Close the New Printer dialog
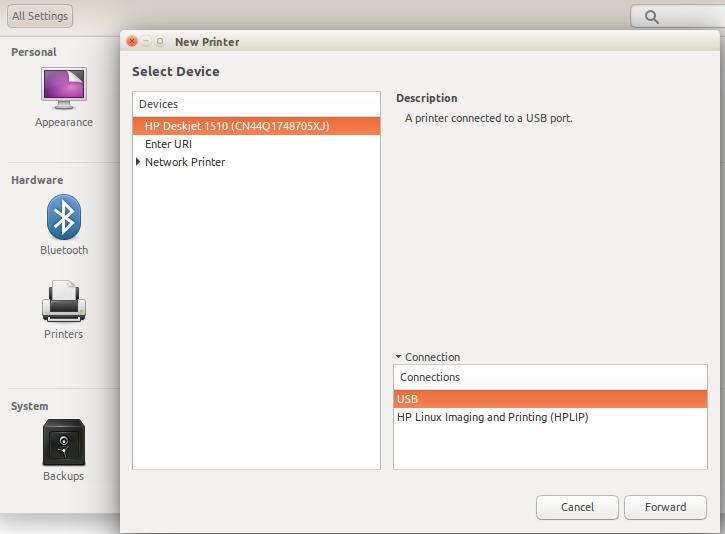725x534 pixels. click(x=132, y=41)
